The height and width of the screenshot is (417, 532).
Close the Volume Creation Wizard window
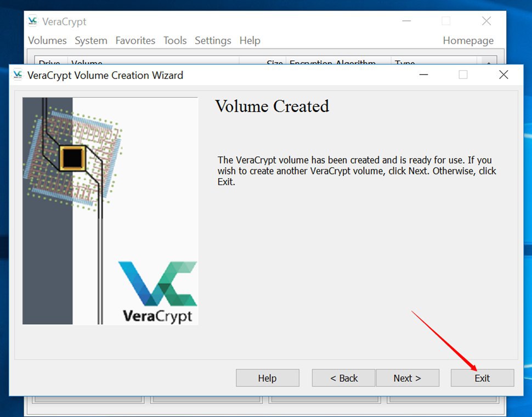tap(503, 75)
